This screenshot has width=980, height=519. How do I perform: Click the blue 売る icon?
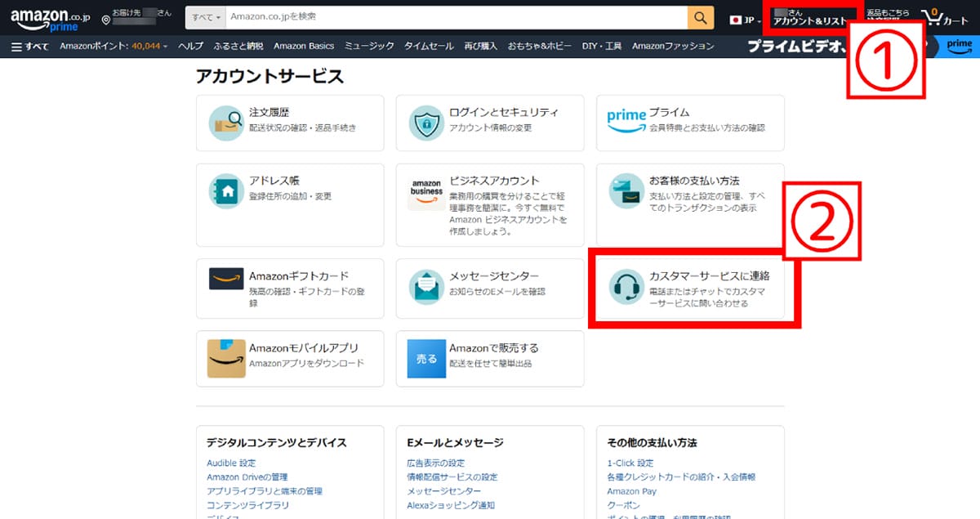426,358
